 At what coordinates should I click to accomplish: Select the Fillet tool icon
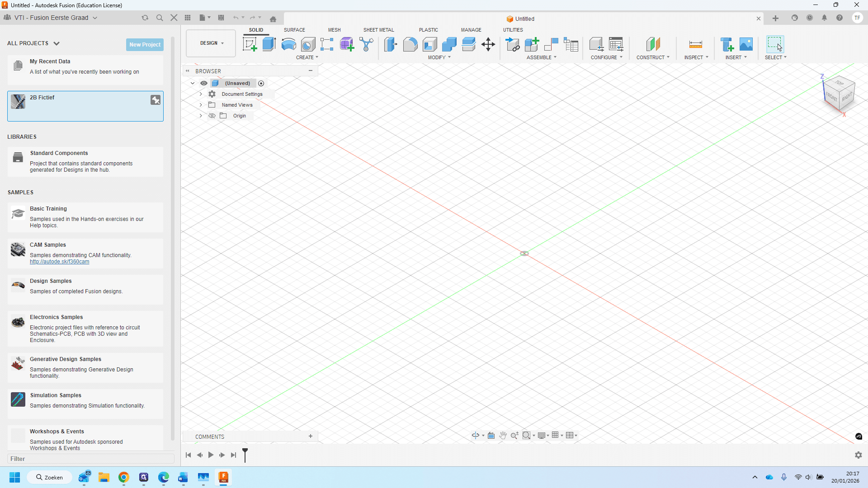pyautogui.click(x=410, y=44)
